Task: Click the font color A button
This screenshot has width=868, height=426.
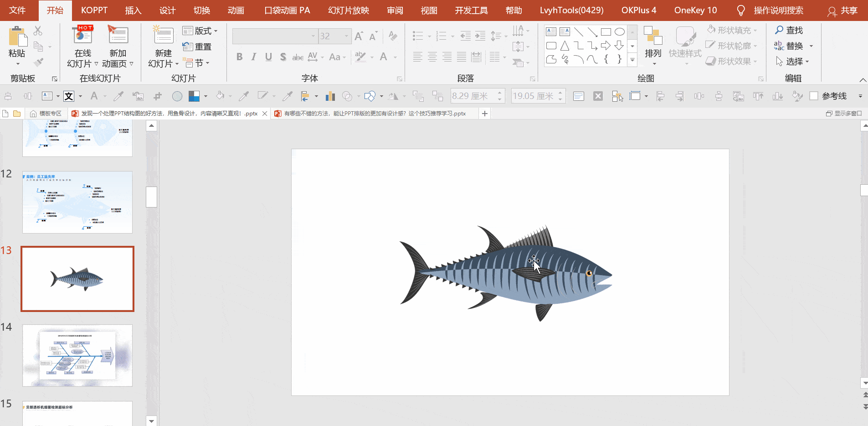Action: pos(384,57)
